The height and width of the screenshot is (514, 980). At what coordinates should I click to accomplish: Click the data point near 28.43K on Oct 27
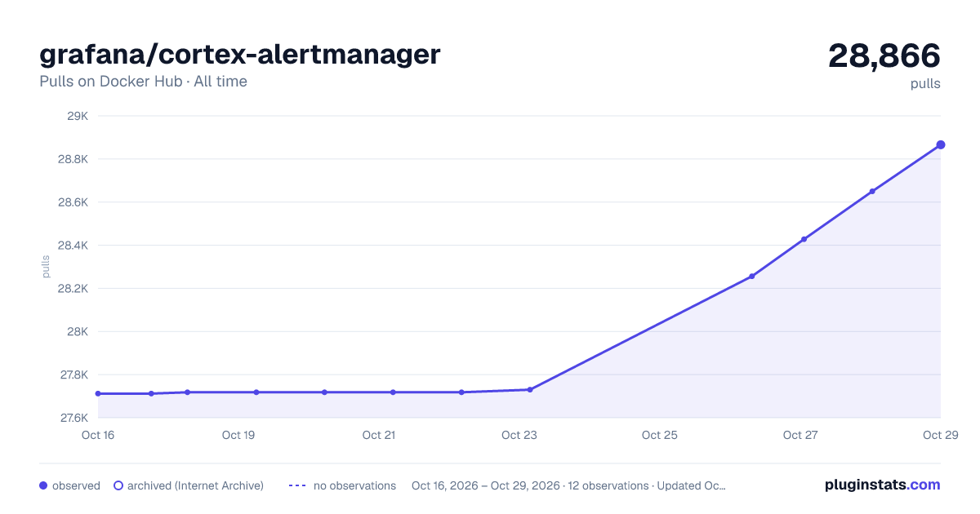coord(804,239)
